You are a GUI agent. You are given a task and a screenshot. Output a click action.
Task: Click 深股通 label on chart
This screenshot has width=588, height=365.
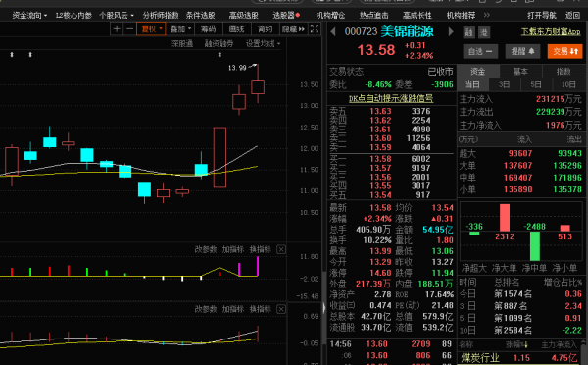pyautogui.click(x=182, y=44)
